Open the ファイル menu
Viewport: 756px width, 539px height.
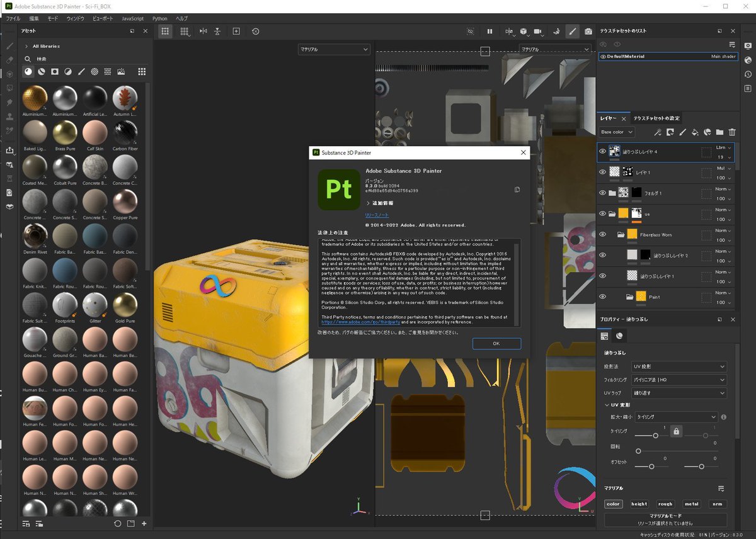point(13,18)
